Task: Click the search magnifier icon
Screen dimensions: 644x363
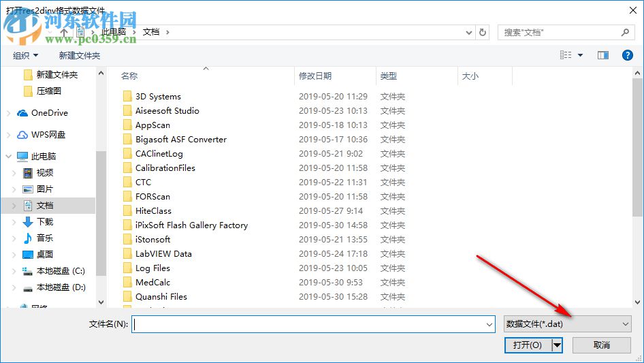Action: click(x=625, y=32)
